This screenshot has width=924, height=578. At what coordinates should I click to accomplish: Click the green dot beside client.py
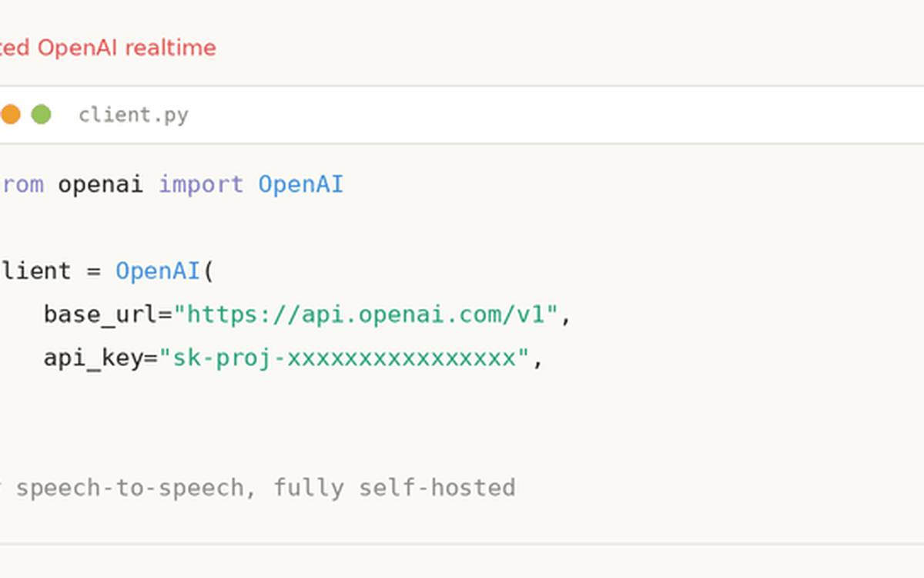pos(41,115)
